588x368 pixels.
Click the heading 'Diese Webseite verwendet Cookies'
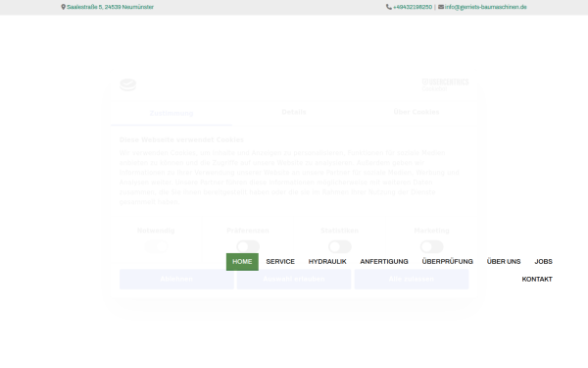181,140
